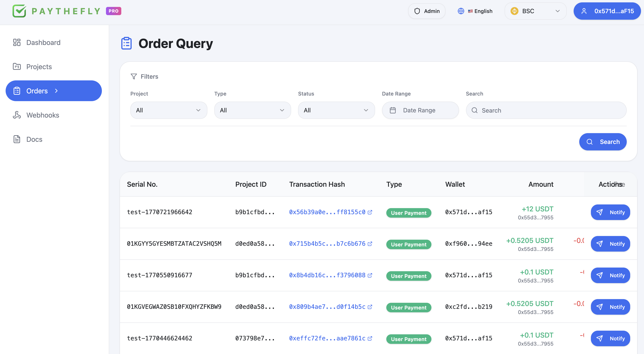Viewport: 644px width, 354px height.
Task: Click the shield Admin badge
Action: pos(426,11)
